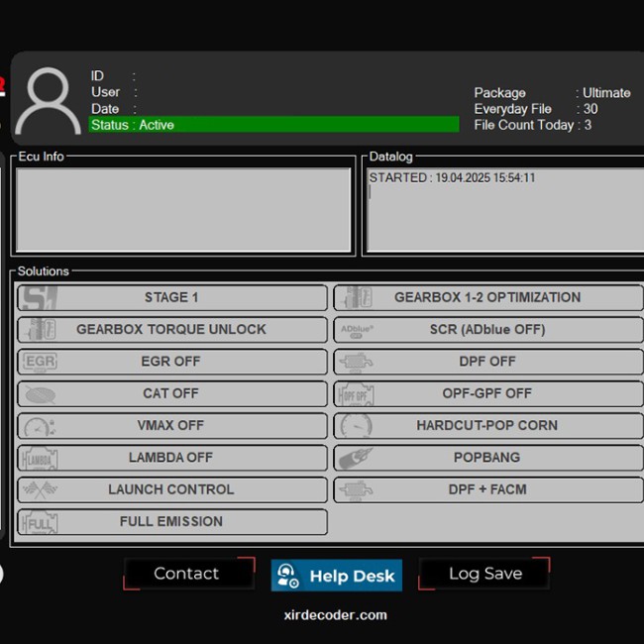This screenshot has width=644, height=644.
Task: Choose SCR (ADblue OFF) solution
Action: click(x=488, y=329)
